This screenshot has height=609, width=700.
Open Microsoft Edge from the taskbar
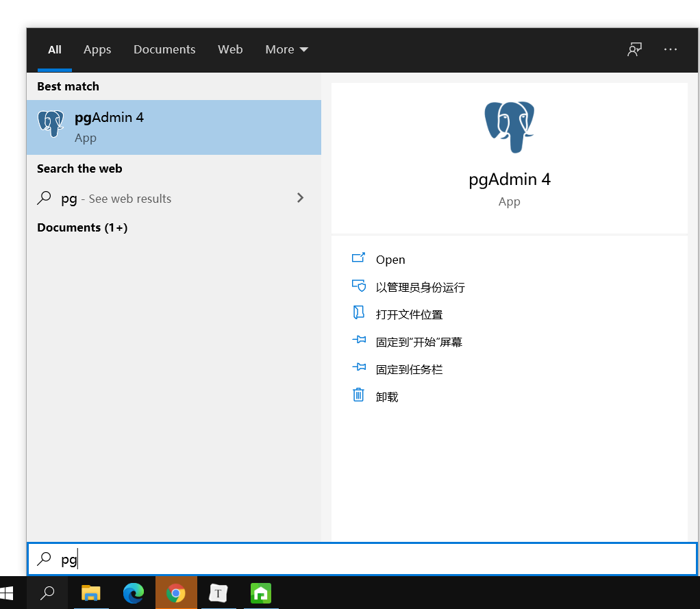pos(133,593)
